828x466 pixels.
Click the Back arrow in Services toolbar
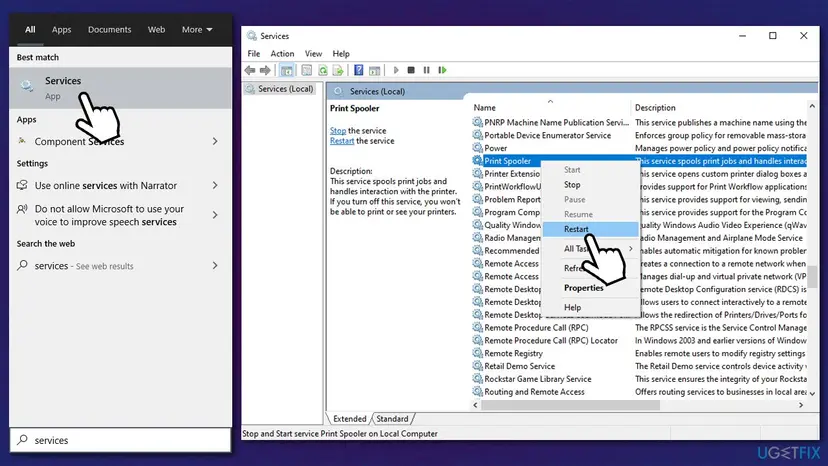tap(250, 70)
